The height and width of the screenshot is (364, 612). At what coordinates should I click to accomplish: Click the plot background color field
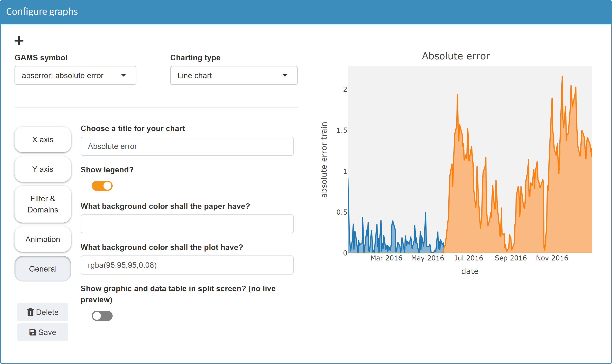tap(187, 265)
